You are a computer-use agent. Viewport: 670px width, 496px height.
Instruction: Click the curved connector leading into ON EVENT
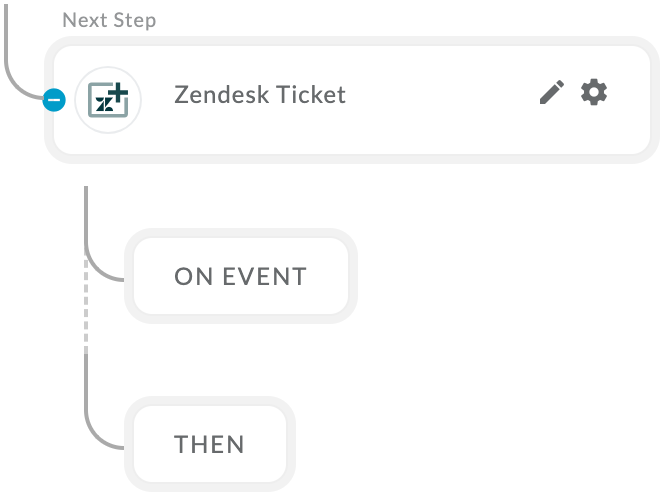(104, 265)
